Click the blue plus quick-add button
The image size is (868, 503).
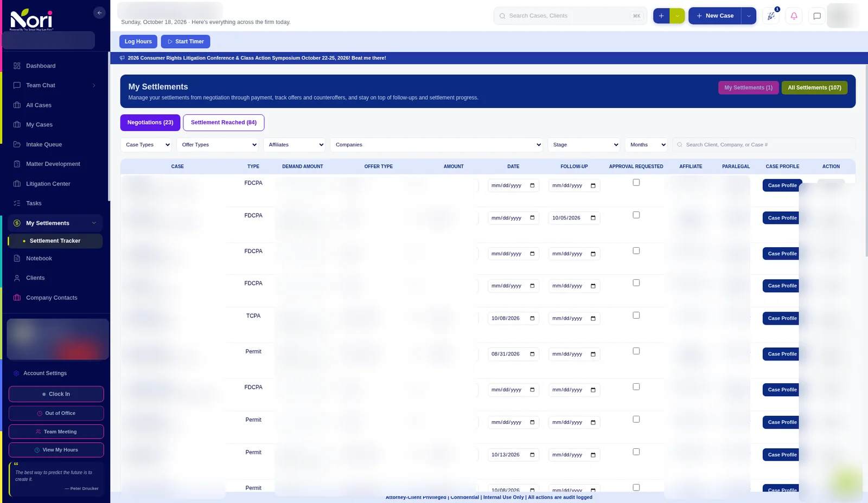661,16
